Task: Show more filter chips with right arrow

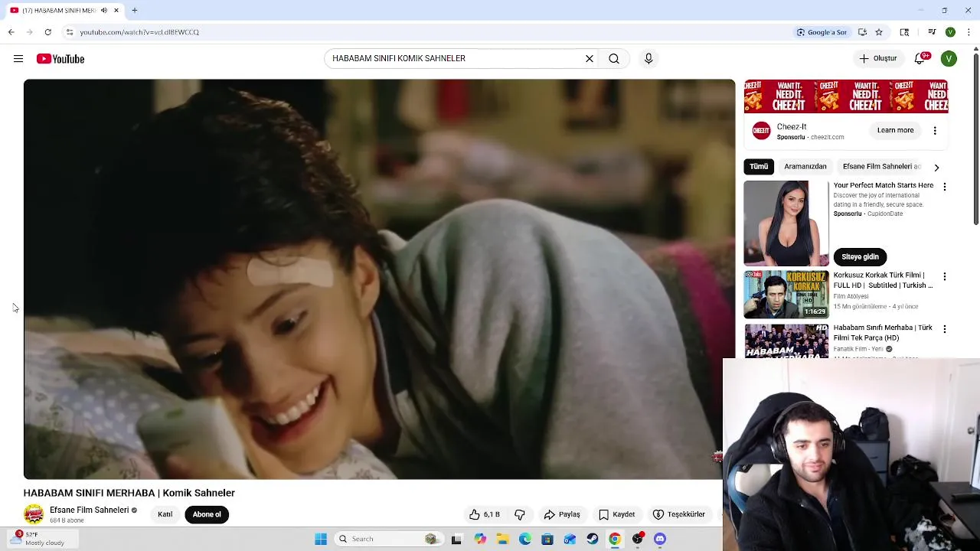Action: click(936, 168)
